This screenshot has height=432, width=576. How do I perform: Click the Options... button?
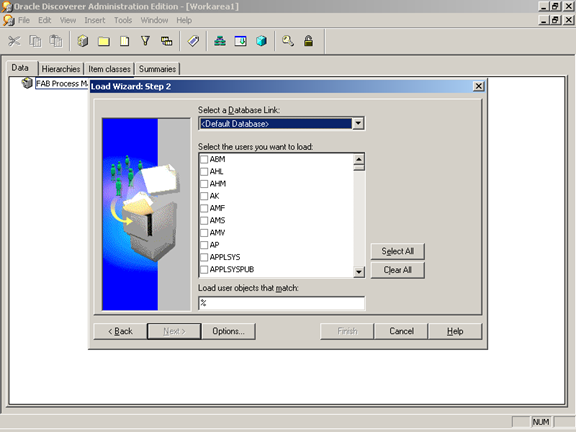(228, 331)
